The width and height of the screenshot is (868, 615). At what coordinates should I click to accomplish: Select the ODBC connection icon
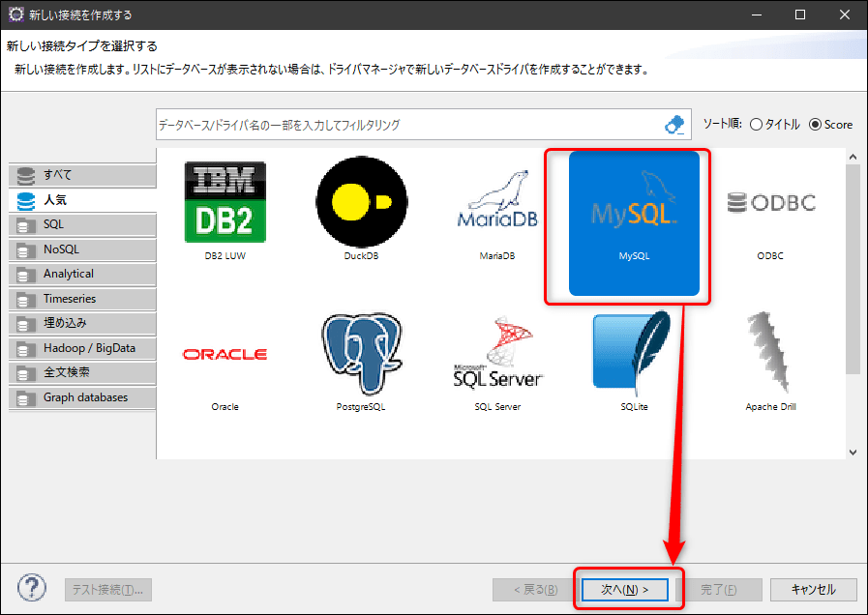coord(771,202)
